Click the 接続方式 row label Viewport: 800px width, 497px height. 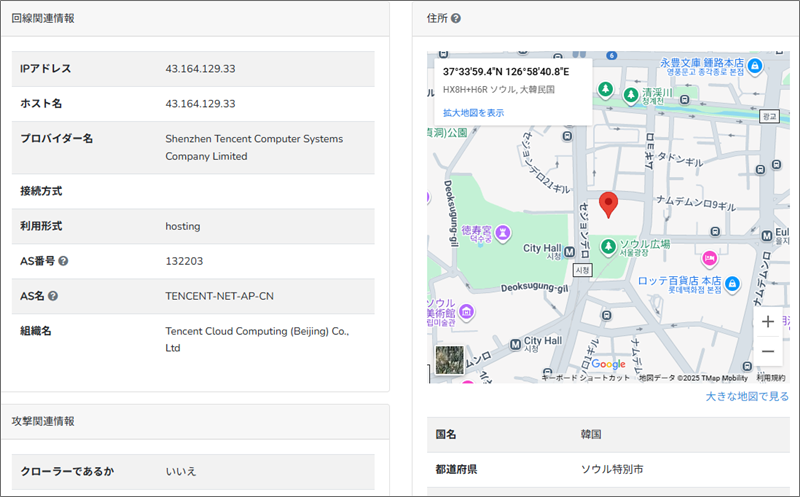click(41, 191)
